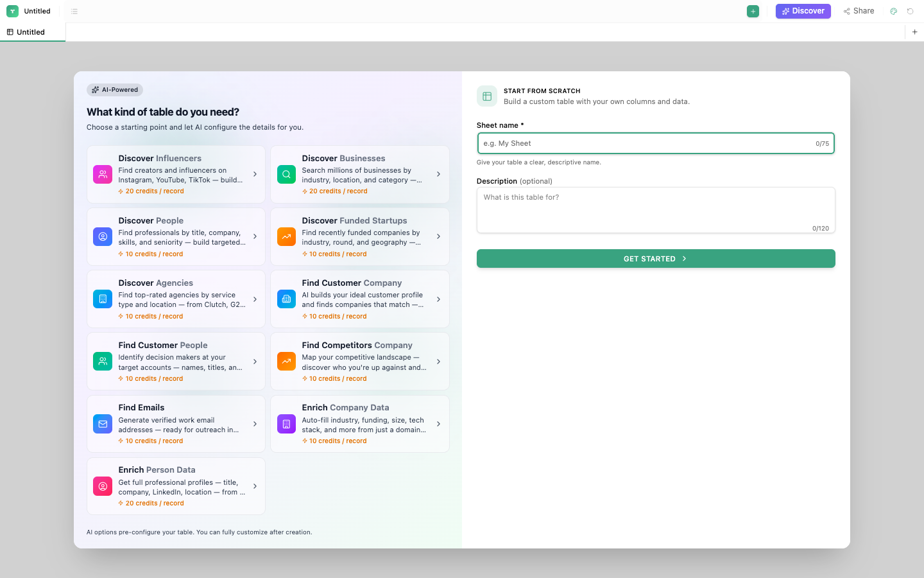Expand Find Customer People chevron
The width and height of the screenshot is (924, 578).
pos(255,361)
